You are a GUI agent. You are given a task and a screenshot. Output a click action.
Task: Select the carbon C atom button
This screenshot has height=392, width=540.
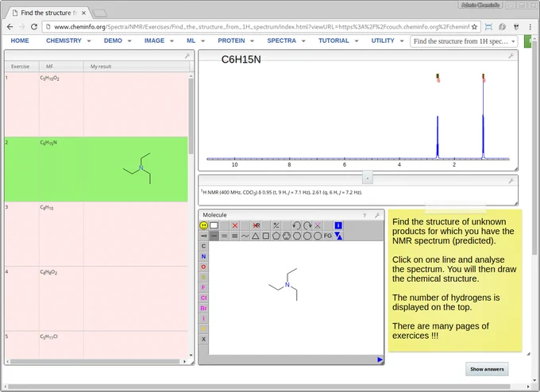pos(203,246)
